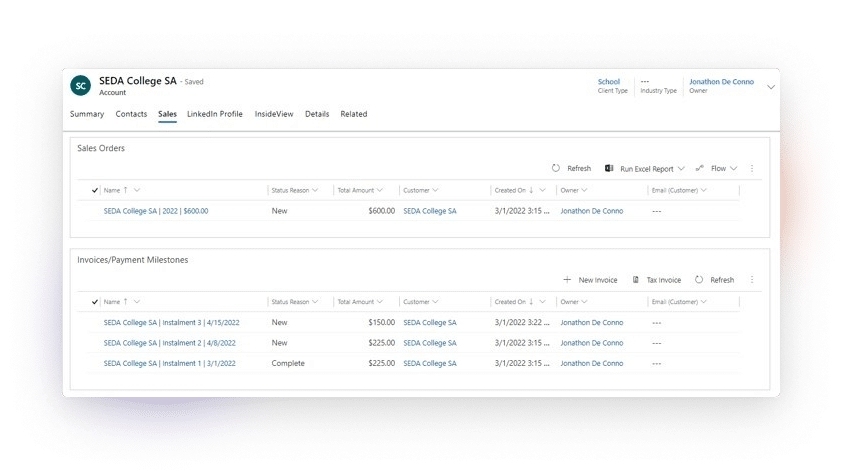Open Invoices Owner column dropdown
The image size is (841, 471).
click(x=584, y=301)
